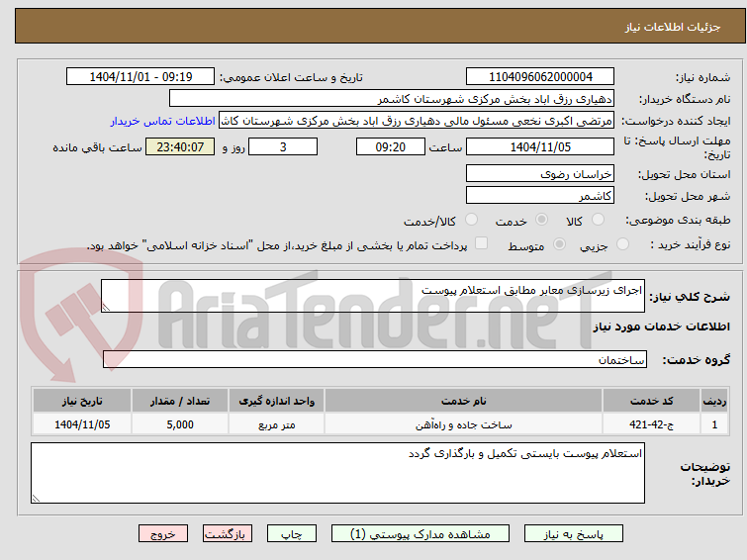747x560 pixels.
Task: Click the city field کاشمر
Action: tap(540, 195)
